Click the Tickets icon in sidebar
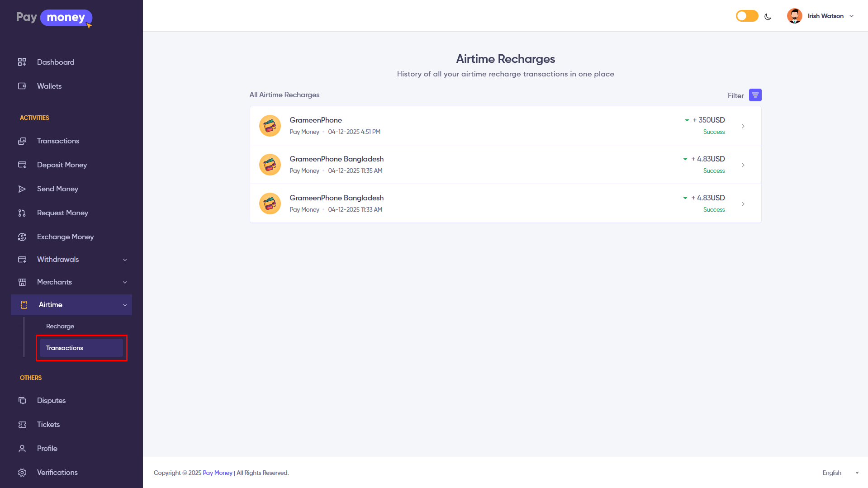 [22, 425]
